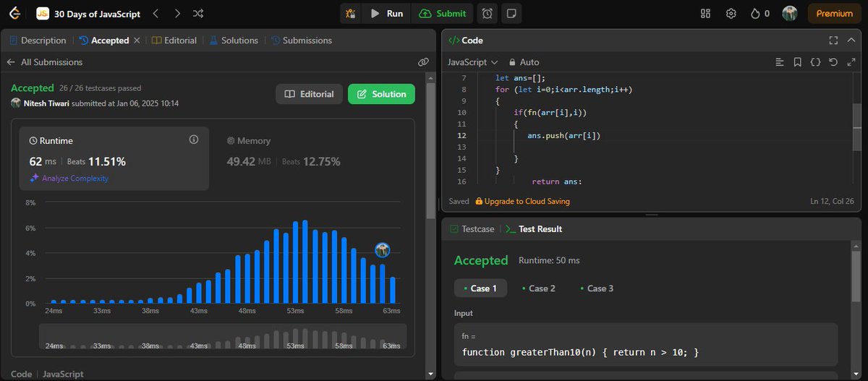The height and width of the screenshot is (381, 868).
Task: Close the Accepted tab
Action: [137, 40]
